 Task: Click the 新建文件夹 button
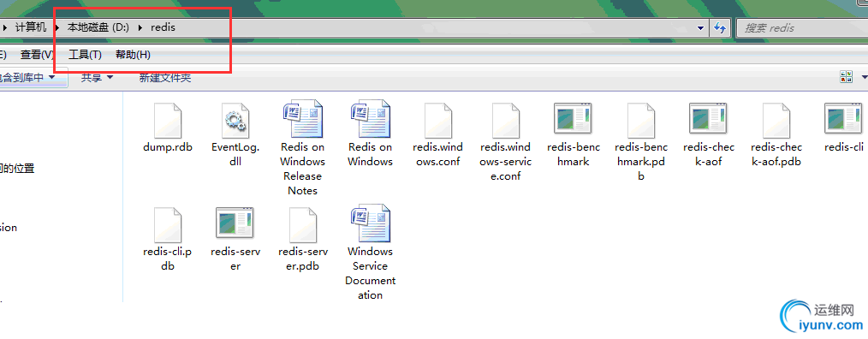[x=165, y=78]
